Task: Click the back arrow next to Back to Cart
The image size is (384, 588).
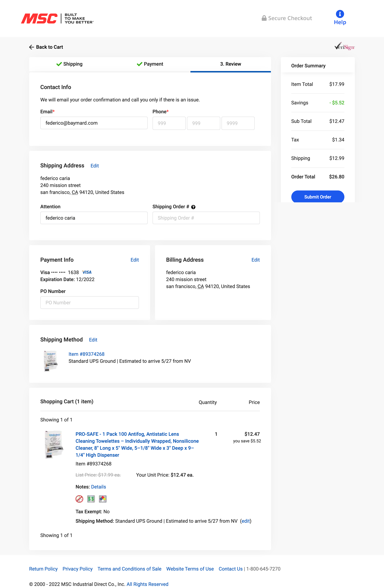Action: (32, 47)
